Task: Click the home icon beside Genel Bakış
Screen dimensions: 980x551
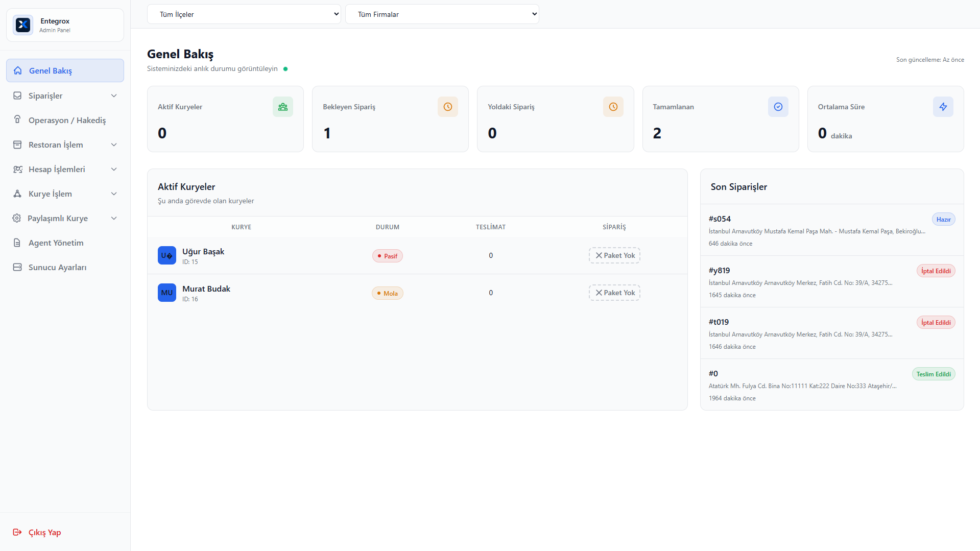Action: [x=18, y=70]
